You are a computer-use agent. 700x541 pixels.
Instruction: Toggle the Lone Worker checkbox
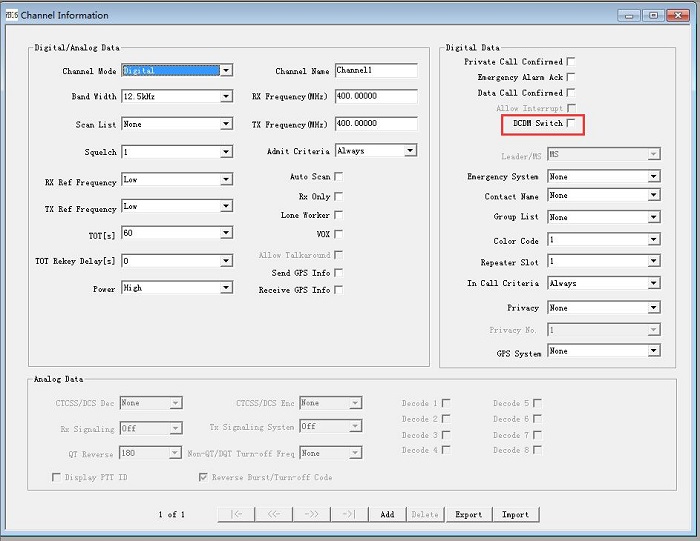(x=338, y=215)
